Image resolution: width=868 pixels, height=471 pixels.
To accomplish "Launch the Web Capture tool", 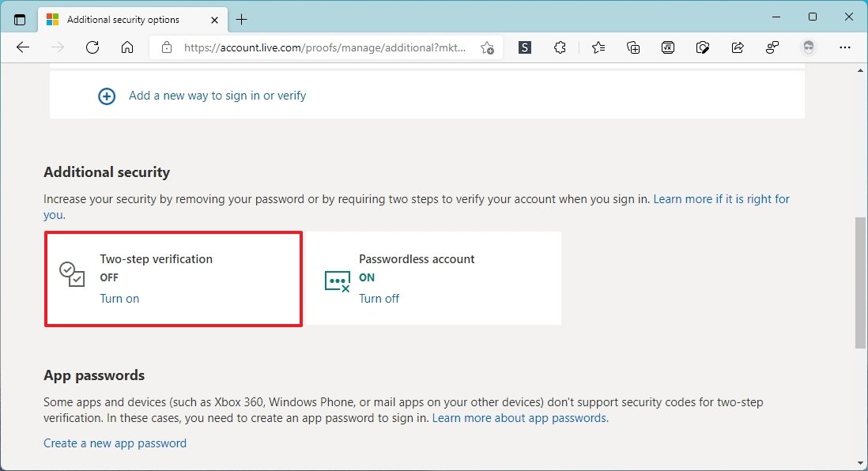I will (x=703, y=47).
